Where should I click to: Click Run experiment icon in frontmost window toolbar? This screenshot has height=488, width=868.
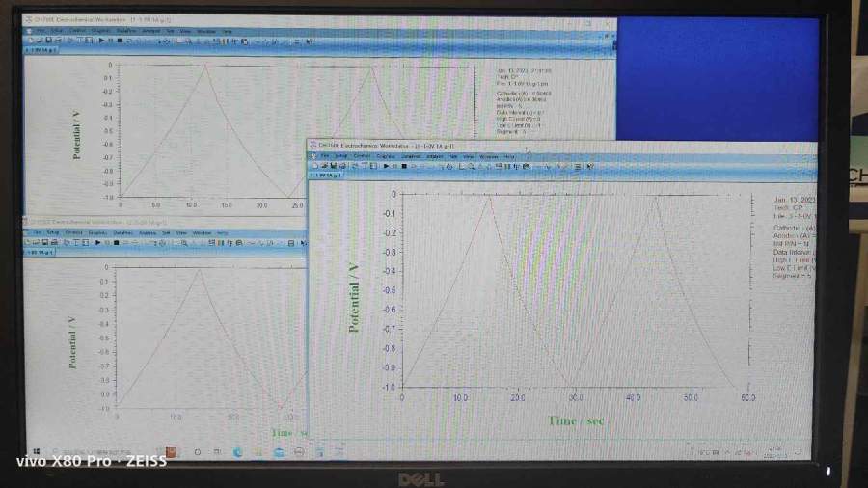coord(386,166)
